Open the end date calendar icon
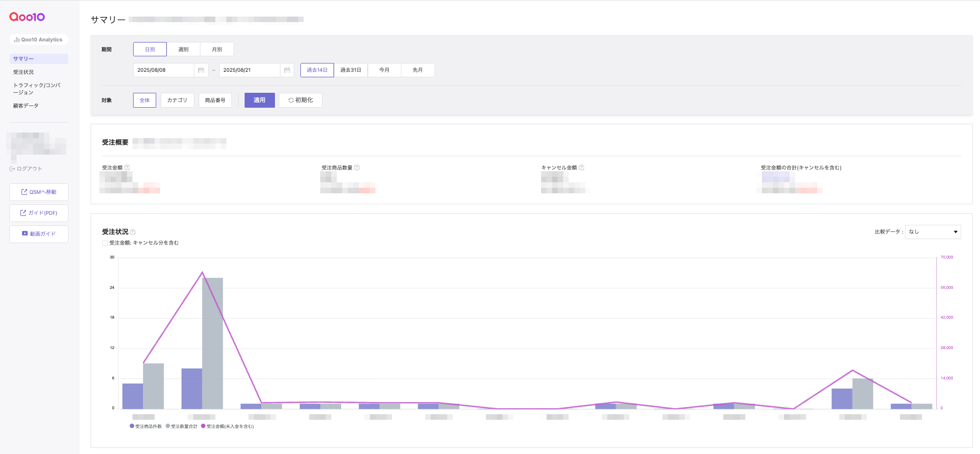 coord(287,70)
